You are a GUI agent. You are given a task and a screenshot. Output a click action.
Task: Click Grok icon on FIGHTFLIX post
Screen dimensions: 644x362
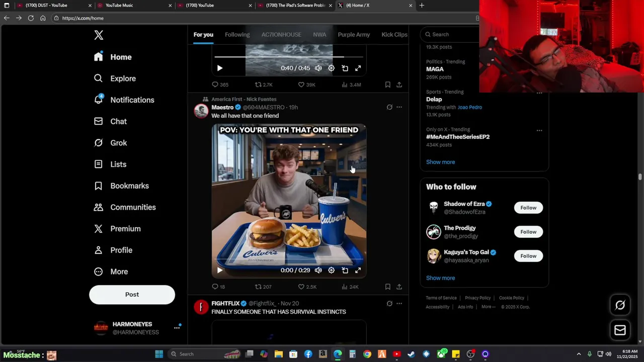pyautogui.click(x=389, y=303)
